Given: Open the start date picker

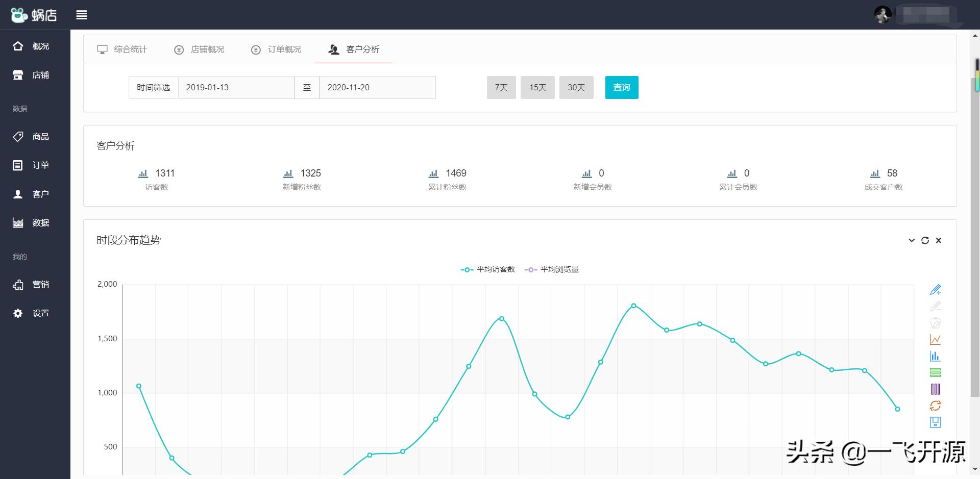Looking at the screenshot, I should 236,87.
